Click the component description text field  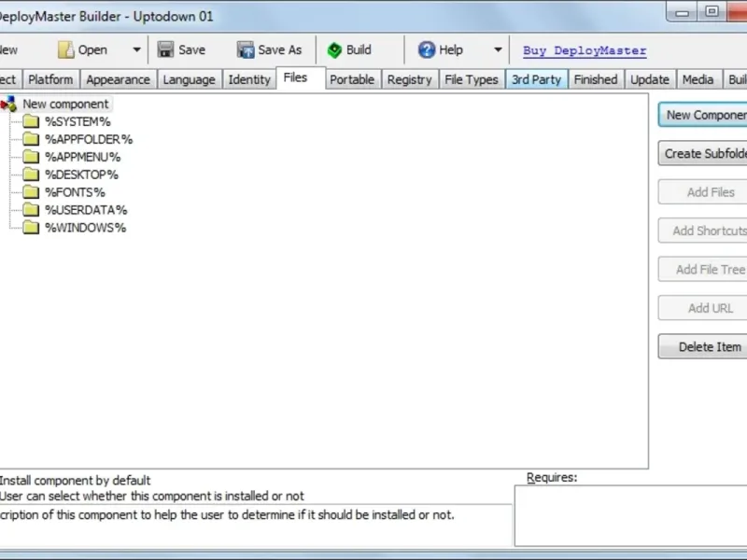pos(256,525)
